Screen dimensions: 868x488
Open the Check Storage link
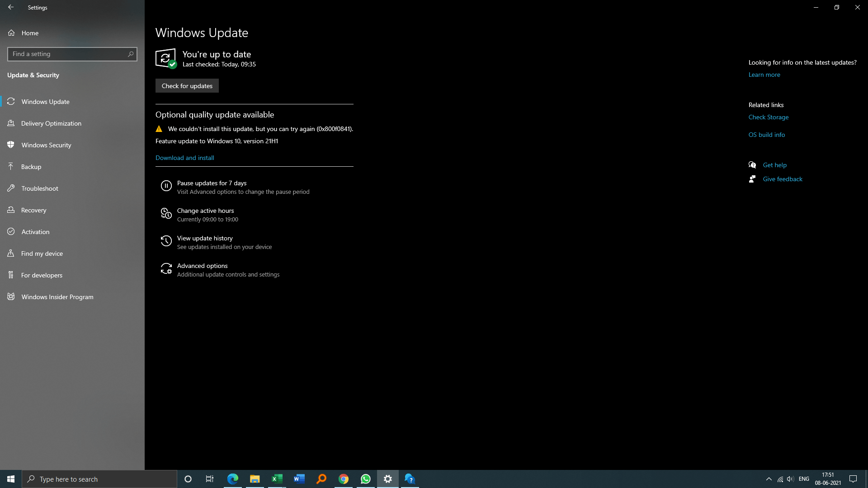[x=769, y=117]
